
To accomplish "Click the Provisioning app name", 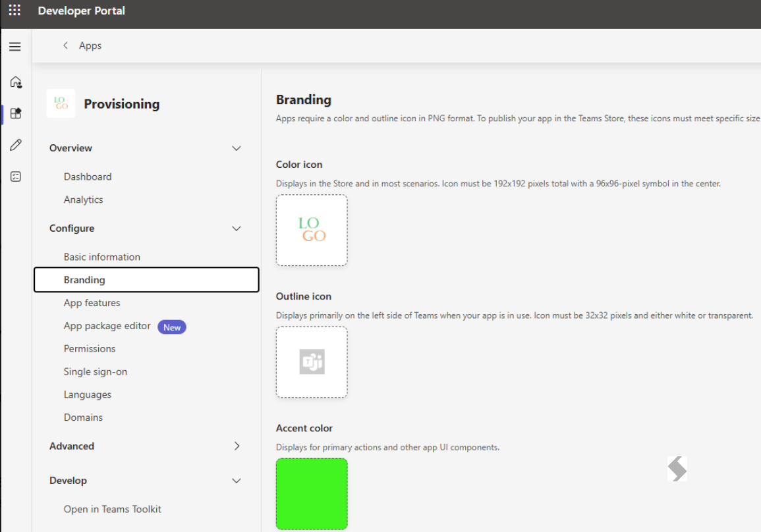I will click(x=121, y=104).
